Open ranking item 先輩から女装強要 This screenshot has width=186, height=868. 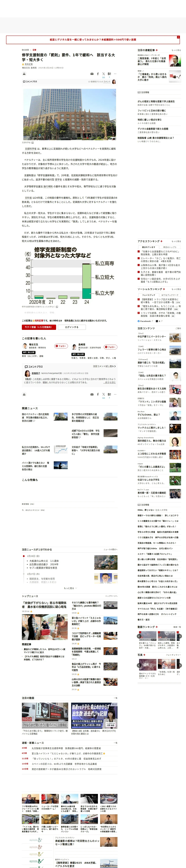(x=160, y=253)
